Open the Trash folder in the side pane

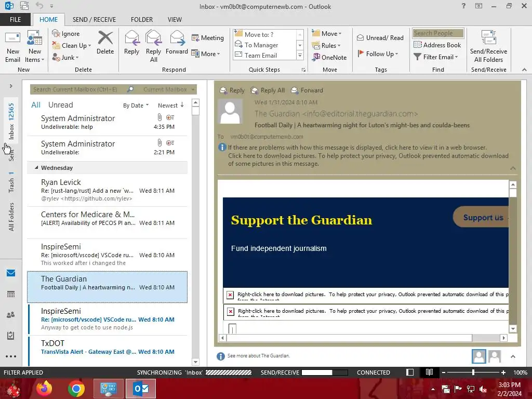11,182
